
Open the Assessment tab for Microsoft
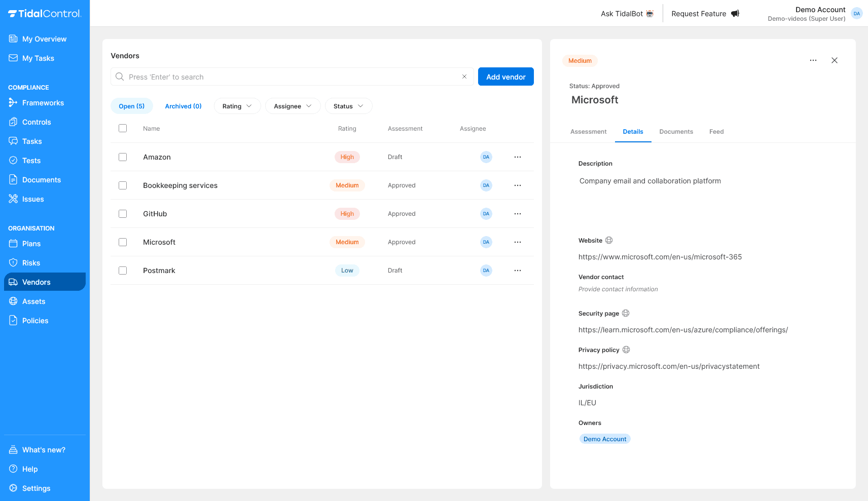pyautogui.click(x=588, y=131)
